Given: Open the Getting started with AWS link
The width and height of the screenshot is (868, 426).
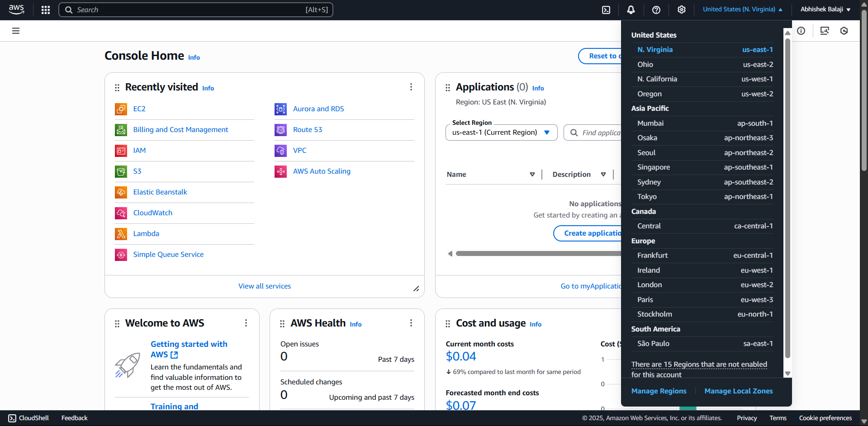Looking at the screenshot, I should point(189,350).
